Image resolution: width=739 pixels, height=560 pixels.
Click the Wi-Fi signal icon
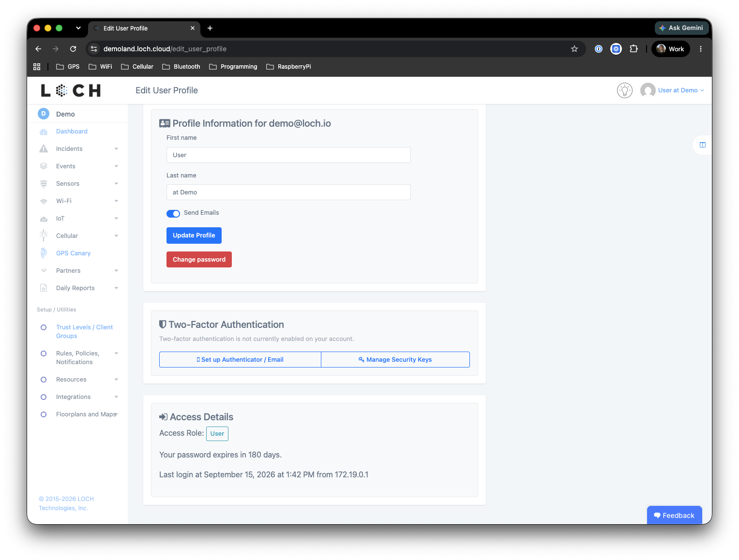coord(44,201)
